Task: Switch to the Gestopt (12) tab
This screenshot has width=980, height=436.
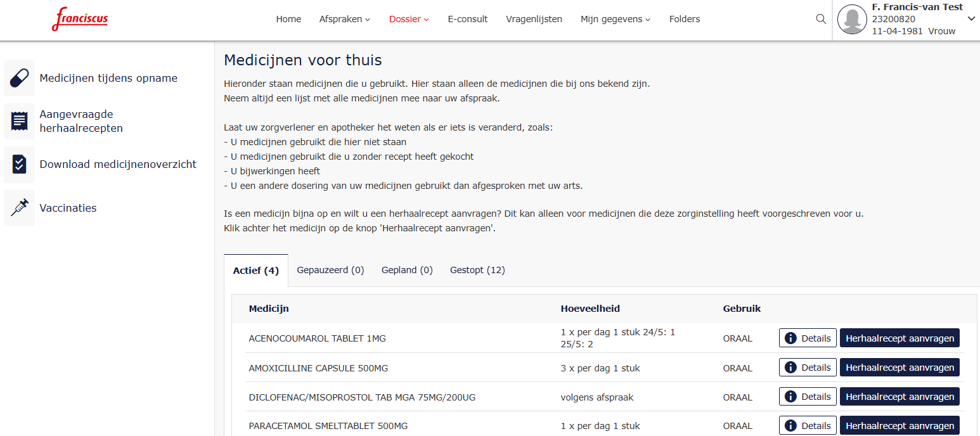Action: point(477,270)
